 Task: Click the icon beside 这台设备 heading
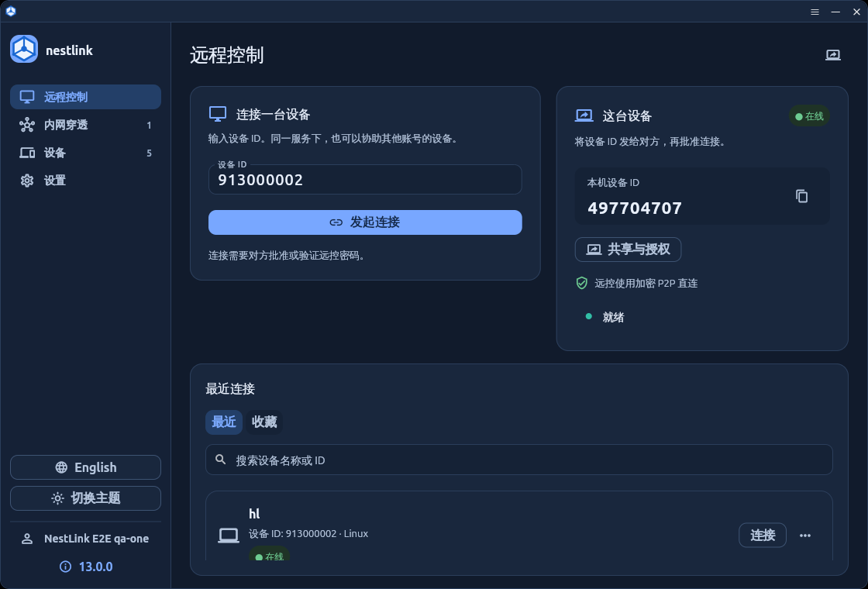pyautogui.click(x=584, y=115)
